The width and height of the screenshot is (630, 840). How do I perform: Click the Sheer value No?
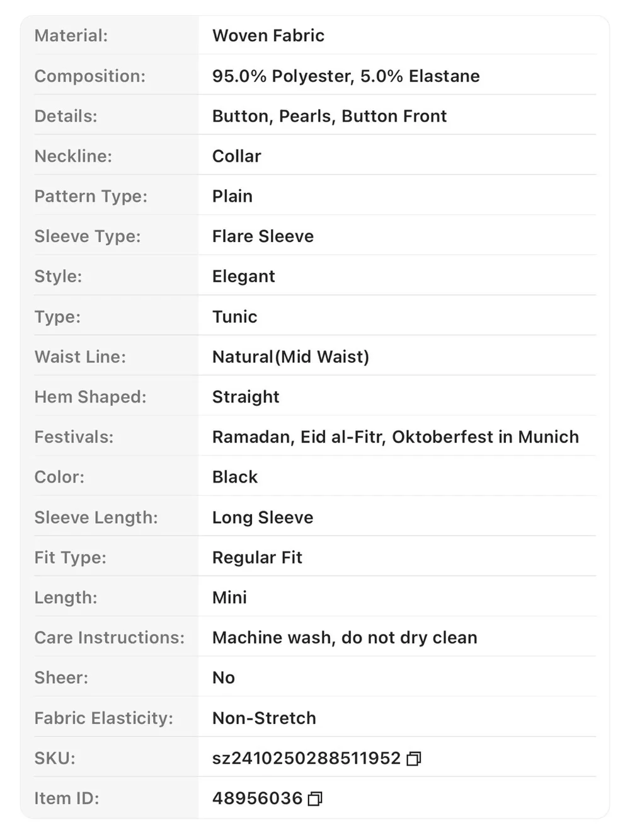click(224, 678)
